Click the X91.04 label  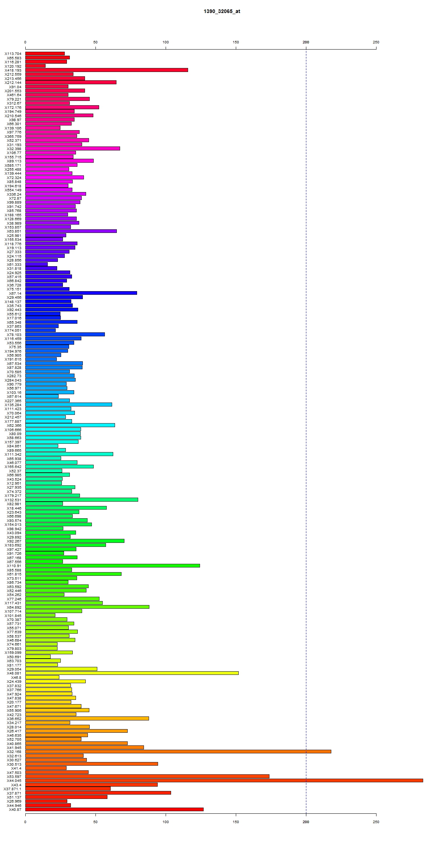[15, 87]
